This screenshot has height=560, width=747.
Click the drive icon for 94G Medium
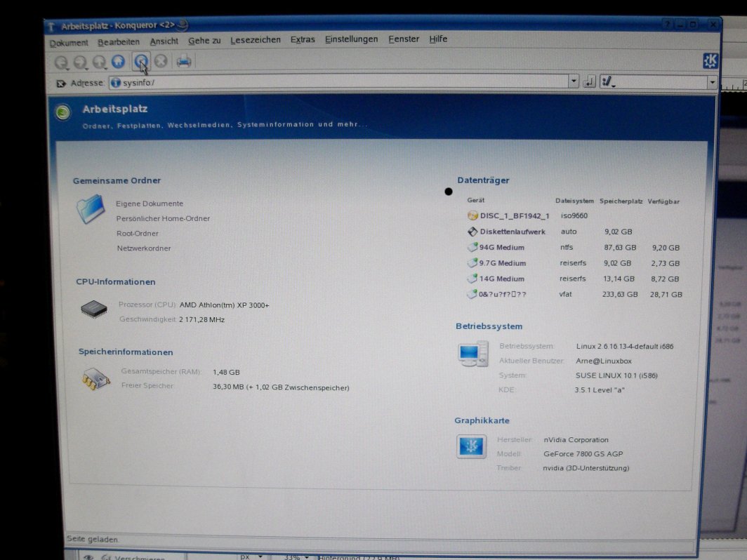(x=472, y=247)
